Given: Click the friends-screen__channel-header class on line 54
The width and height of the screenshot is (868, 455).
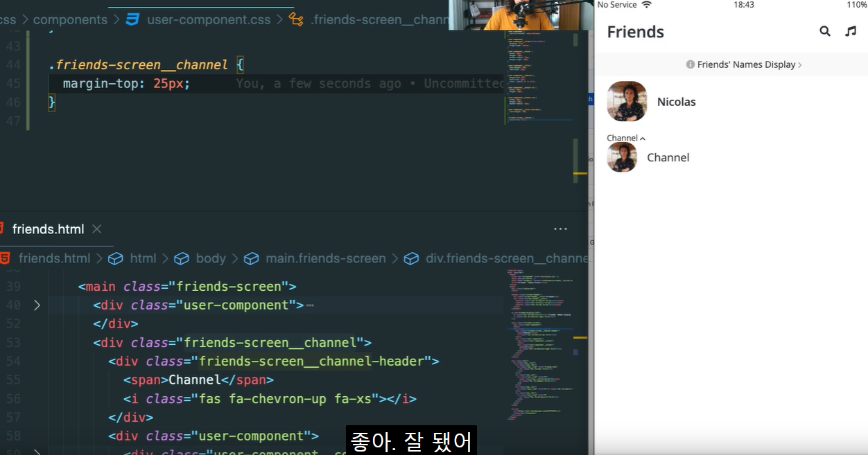Looking at the screenshot, I should pyautogui.click(x=311, y=362).
